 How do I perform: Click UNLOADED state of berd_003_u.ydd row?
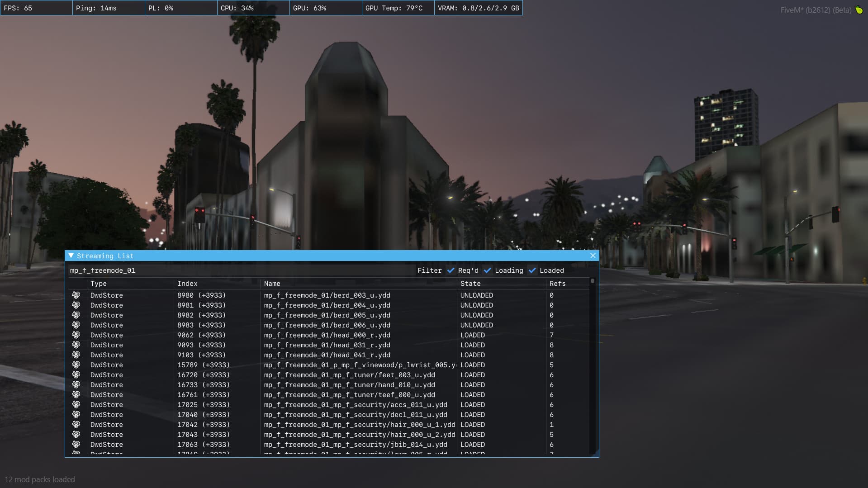pyautogui.click(x=477, y=295)
